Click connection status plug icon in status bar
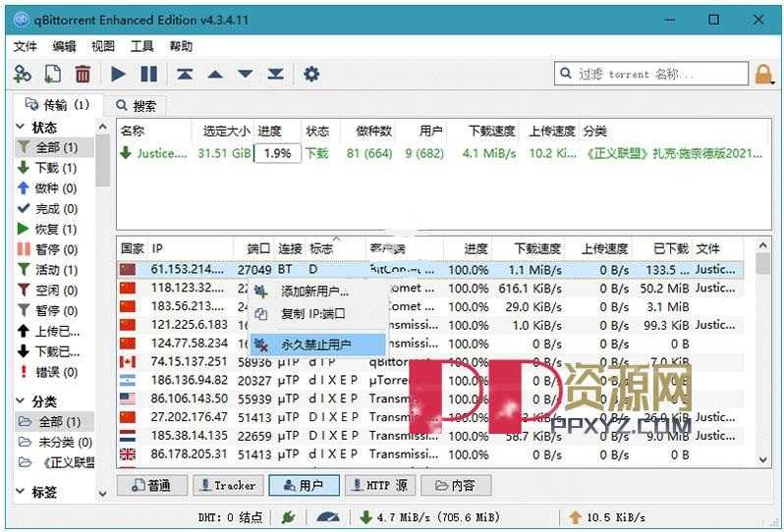Image resolution: width=784 pixels, height=532 pixels. click(288, 517)
